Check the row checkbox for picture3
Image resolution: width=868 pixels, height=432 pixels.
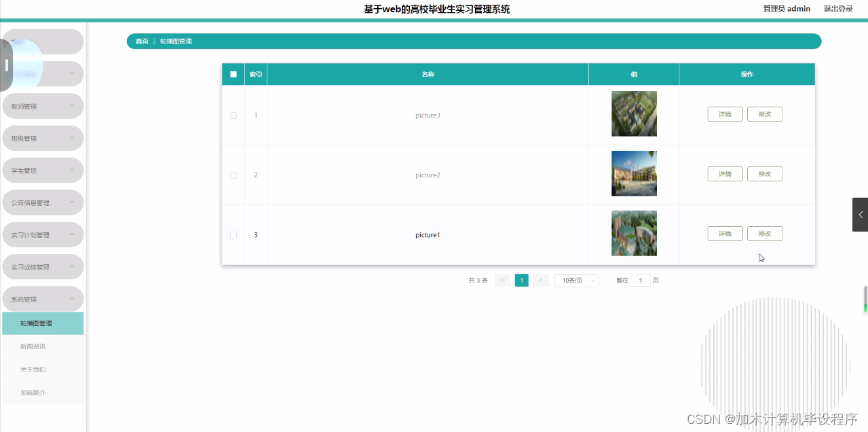[233, 115]
